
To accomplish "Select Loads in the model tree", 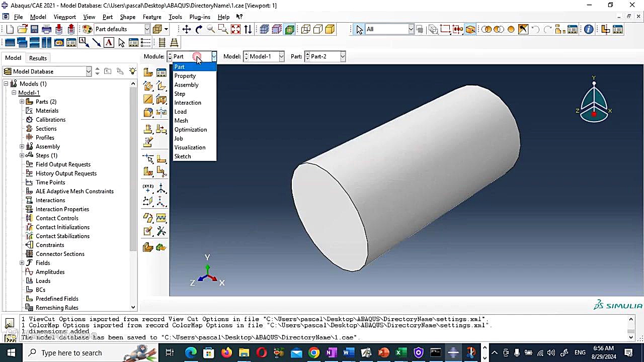I will coord(43,281).
